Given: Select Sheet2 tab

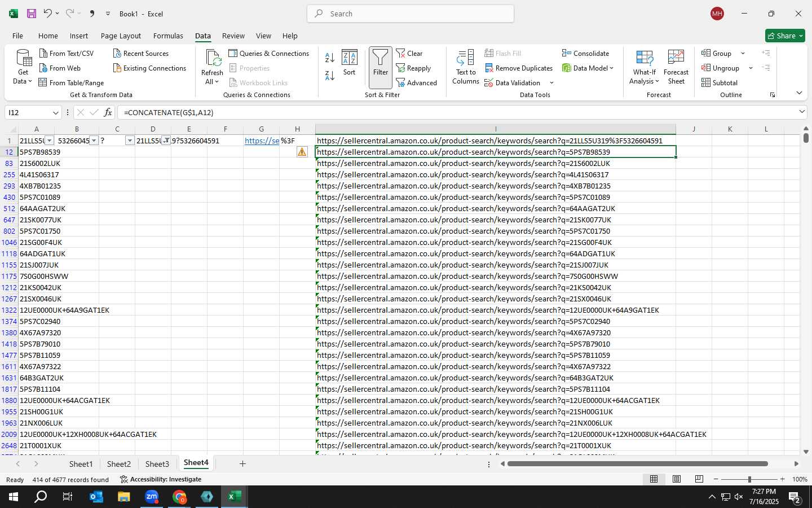Looking at the screenshot, I should click(119, 464).
